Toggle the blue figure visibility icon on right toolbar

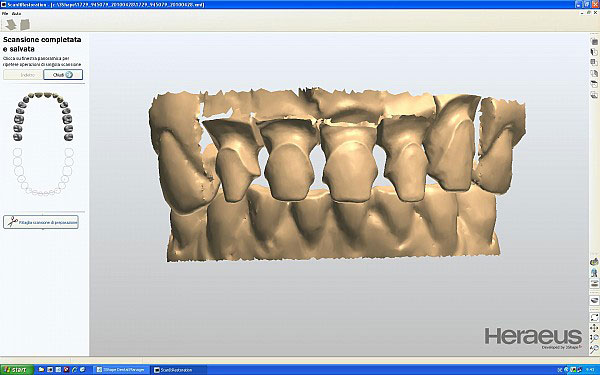click(x=594, y=272)
